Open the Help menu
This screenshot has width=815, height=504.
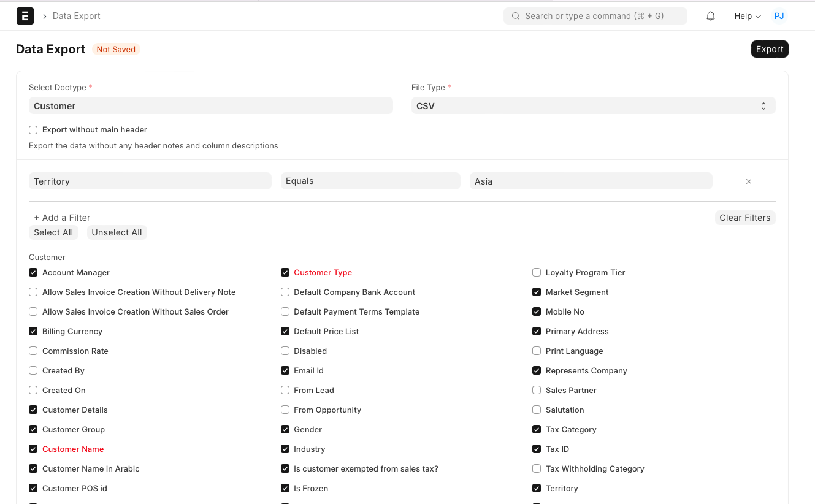pos(747,16)
